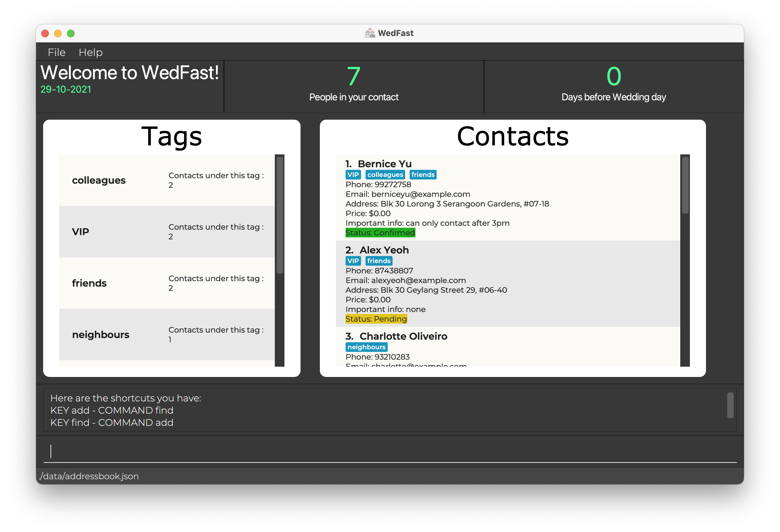This screenshot has height=532, width=780.
Task: Click Charlotte Oliveiro's neighbours tag badge
Action: tap(366, 347)
